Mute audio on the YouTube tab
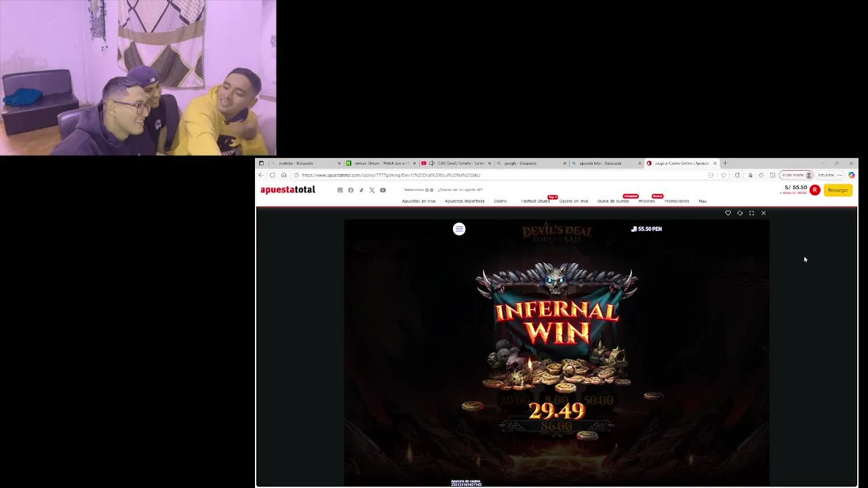Image resolution: width=868 pixels, height=488 pixels. click(x=432, y=163)
